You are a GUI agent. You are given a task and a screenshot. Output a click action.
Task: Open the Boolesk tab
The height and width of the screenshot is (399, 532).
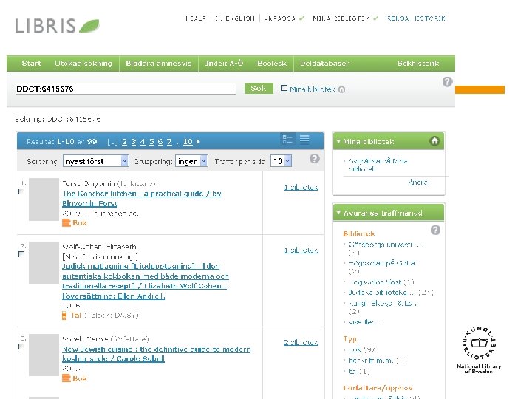click(272, 64)
